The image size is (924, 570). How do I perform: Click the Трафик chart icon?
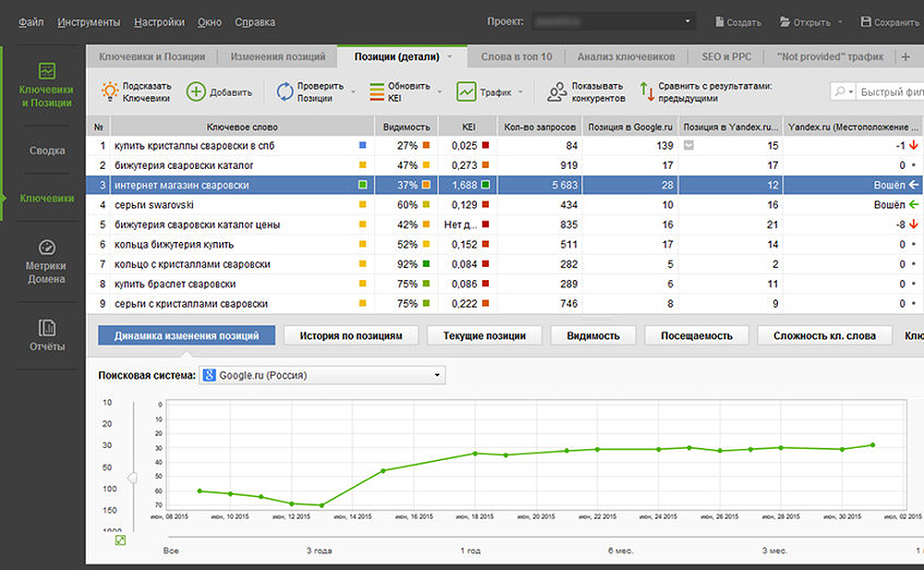tap(467, 91)
